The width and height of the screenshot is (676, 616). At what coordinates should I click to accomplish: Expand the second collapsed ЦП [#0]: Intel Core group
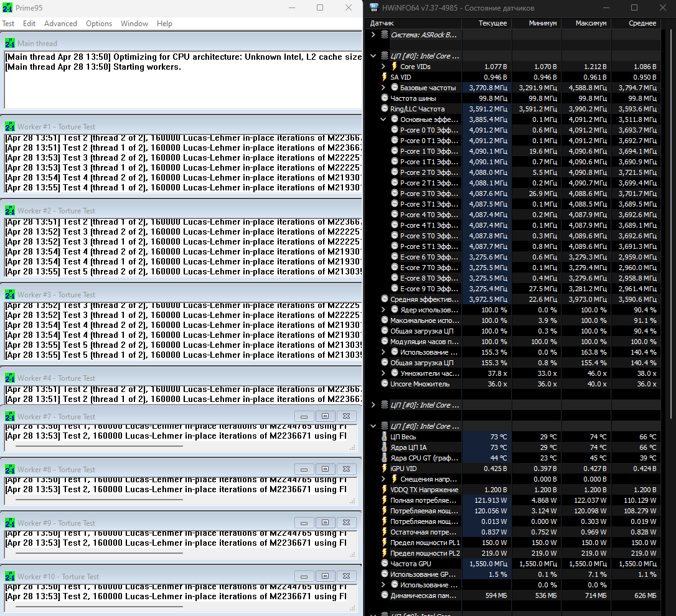[x=373, y=405]
